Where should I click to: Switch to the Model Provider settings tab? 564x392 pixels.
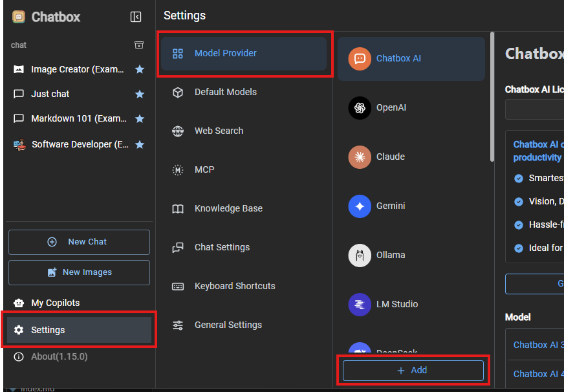click(x=244, y=54)
